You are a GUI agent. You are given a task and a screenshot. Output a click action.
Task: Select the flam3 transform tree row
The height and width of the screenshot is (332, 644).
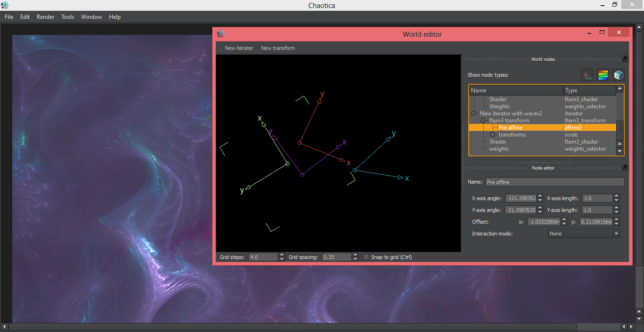(543, 121)
